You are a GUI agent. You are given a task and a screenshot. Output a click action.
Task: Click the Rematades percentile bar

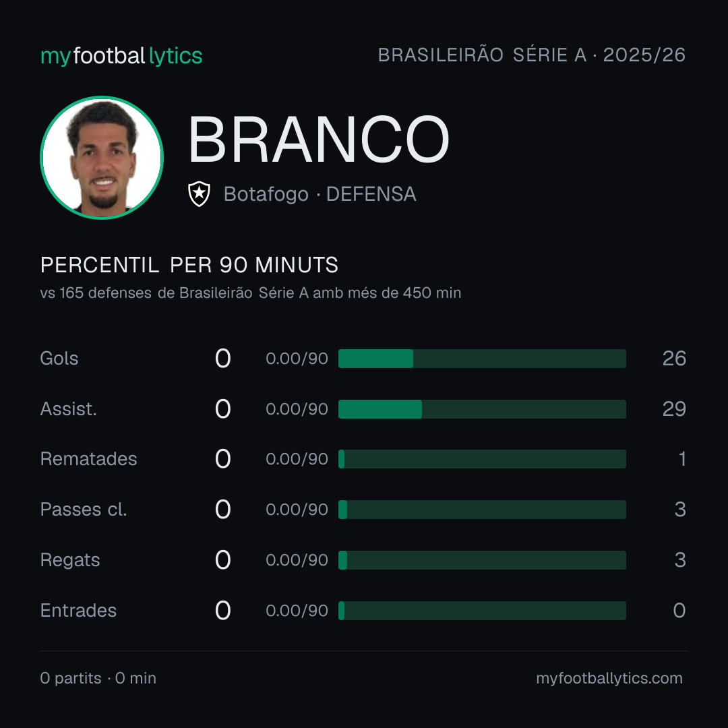(x=482, y=459)
